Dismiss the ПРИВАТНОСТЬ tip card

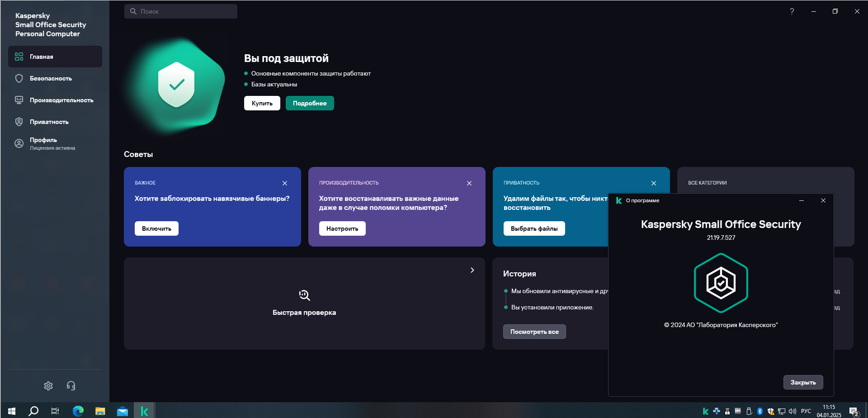tap(654, 183)
